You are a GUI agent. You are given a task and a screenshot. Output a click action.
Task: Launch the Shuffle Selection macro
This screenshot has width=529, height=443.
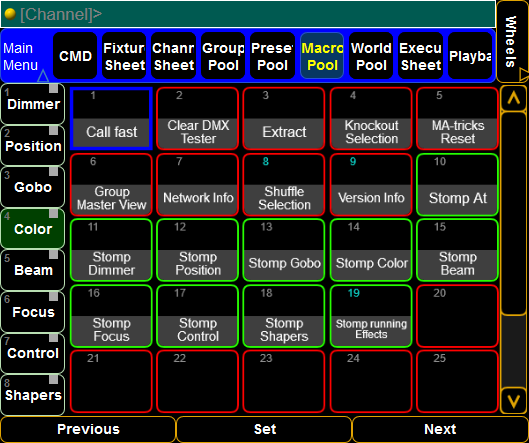pyautogui.click(x=284, y=185)
